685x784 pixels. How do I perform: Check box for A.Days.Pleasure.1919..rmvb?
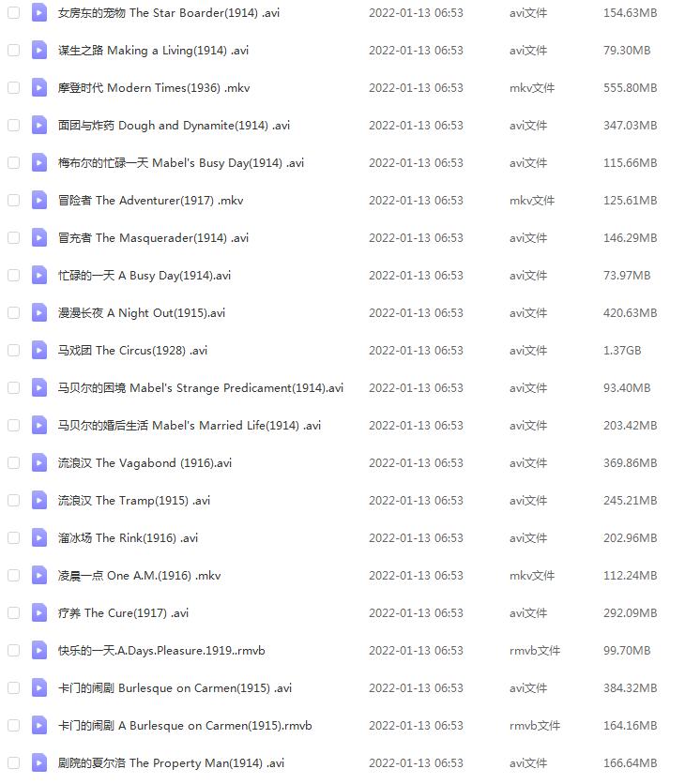point(14,651)
